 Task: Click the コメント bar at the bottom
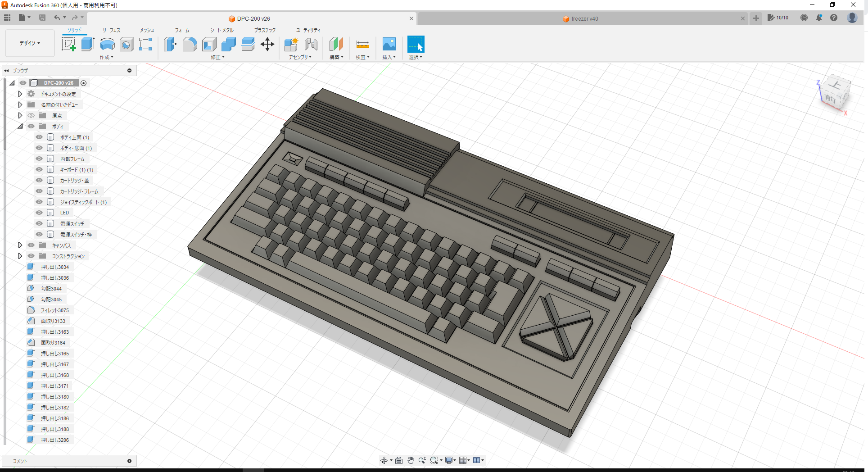(x=68, y=461)
